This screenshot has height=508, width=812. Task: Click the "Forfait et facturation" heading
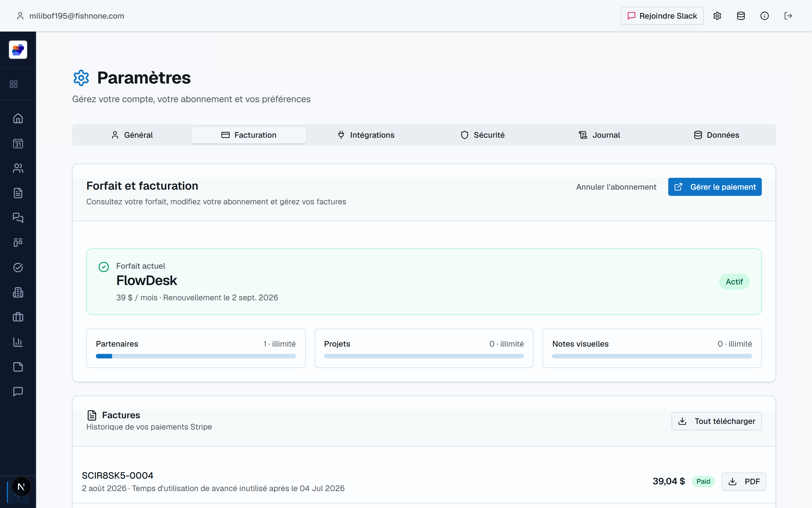142,186
